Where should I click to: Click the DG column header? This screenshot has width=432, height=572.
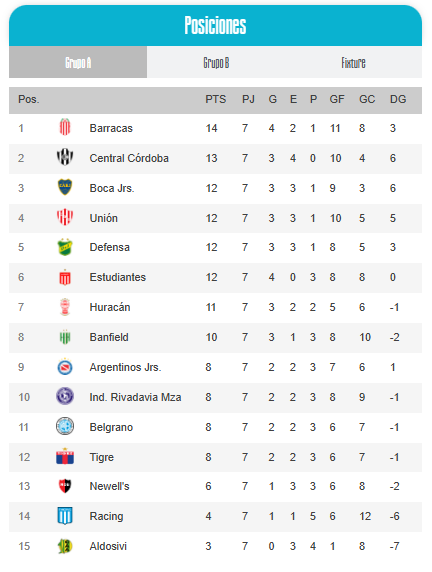tap(398, 99)
